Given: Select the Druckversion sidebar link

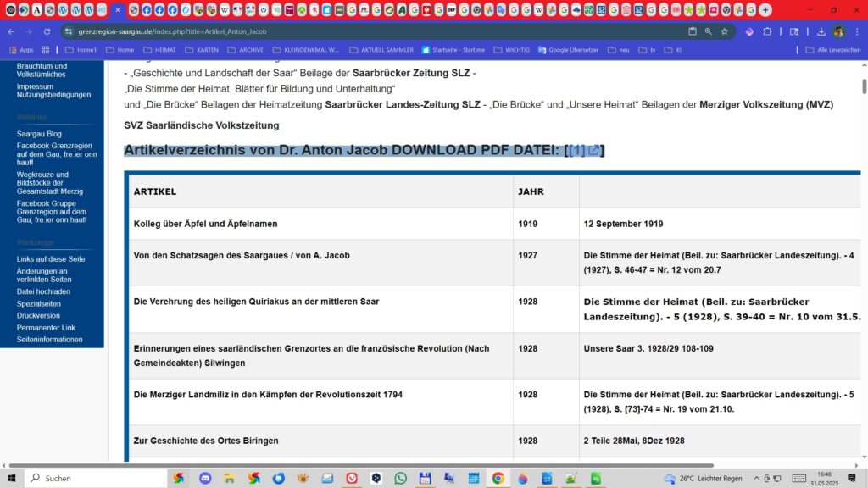Looking at the screenshot, I should click(x=38, y=315).
